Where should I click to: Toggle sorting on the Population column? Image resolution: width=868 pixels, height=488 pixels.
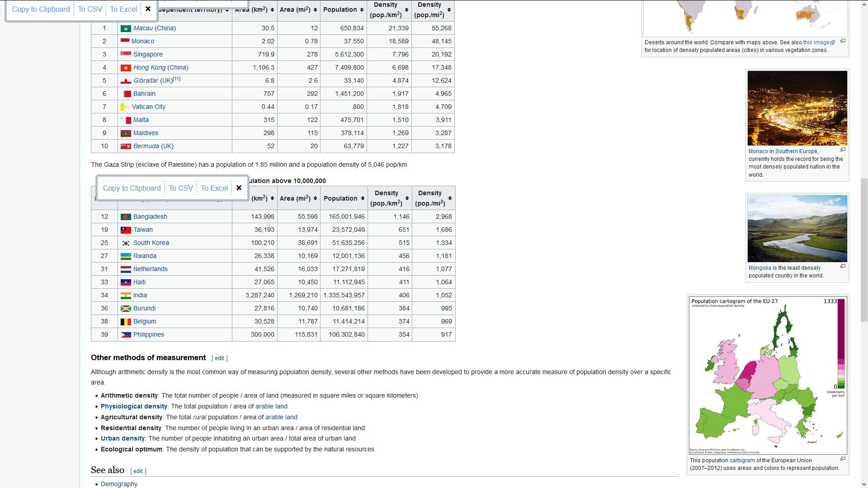[362, 9]
